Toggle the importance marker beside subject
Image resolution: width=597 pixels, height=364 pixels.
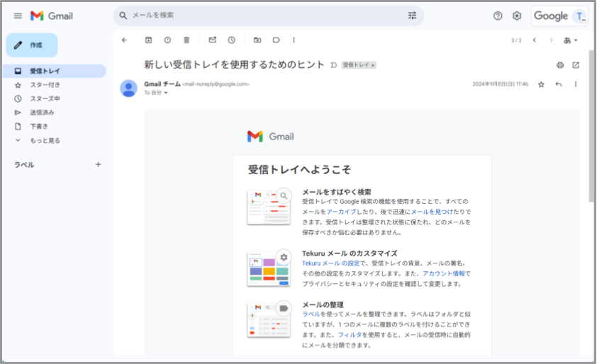333,65
